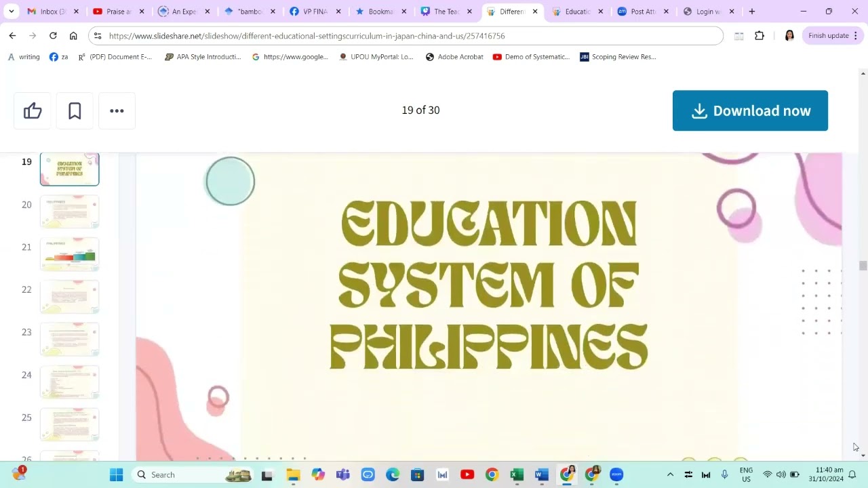Viewport: 868px width, 488px height.
Task: Click the microphone icon in system tray
Action: pos(724,474)
